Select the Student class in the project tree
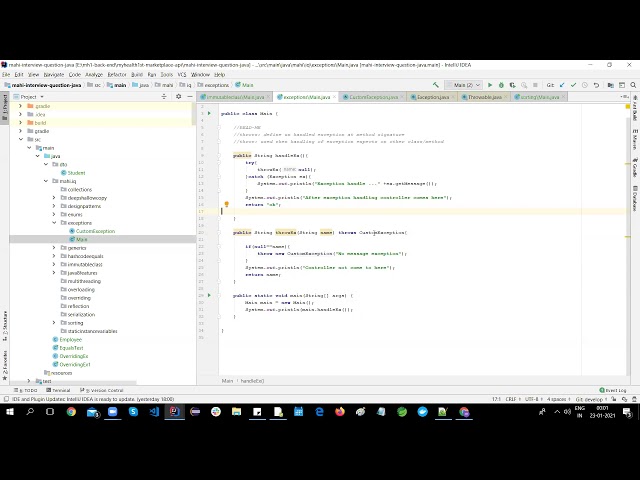This screenshot has height=480, width=640. point(76,173)
